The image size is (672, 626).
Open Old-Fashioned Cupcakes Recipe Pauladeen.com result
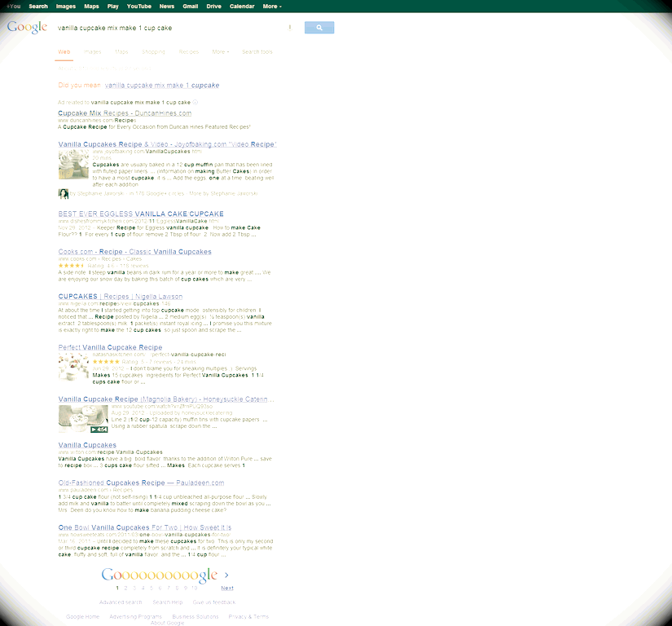coord(141,483)
